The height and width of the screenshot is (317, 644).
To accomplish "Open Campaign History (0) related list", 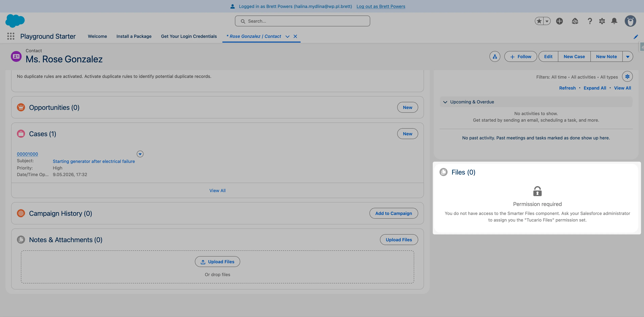I will point(61,213).
